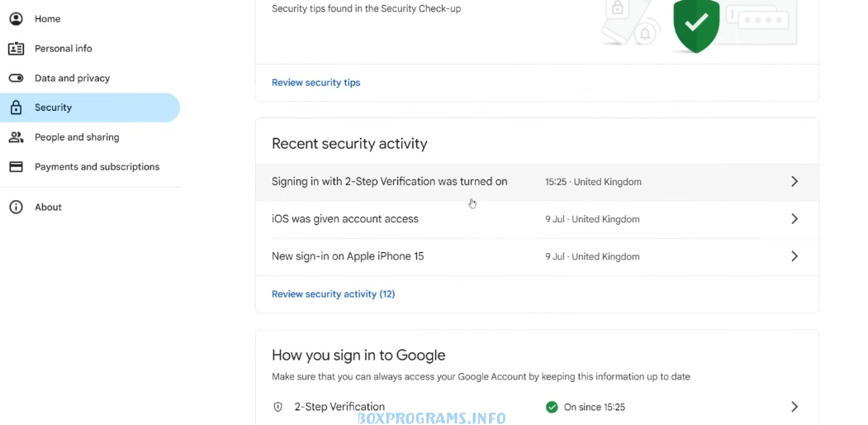
Task: Select the iOS was given account access text
Action: 345,219
